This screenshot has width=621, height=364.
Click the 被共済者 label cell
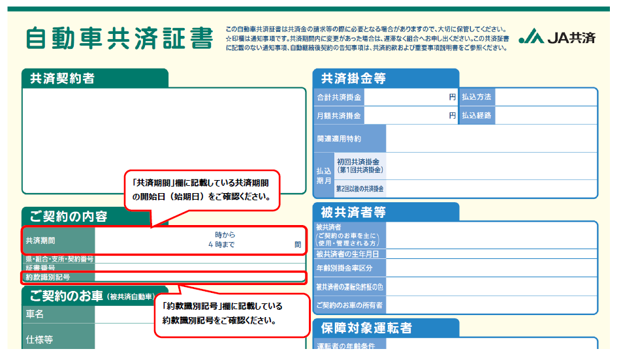[x=350, y=235]
